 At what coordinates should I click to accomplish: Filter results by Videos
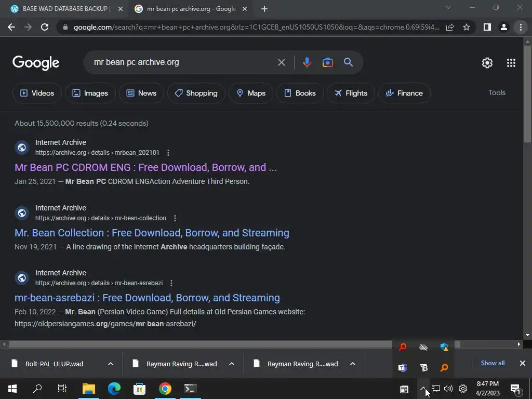[x=37, y=93]
